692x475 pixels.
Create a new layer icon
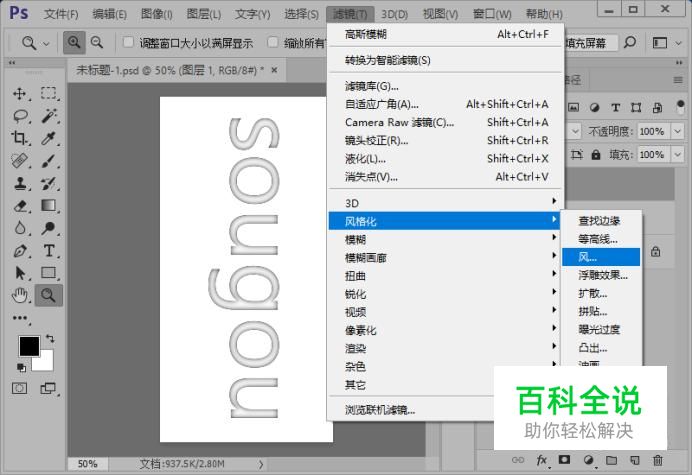click(635, 460)
